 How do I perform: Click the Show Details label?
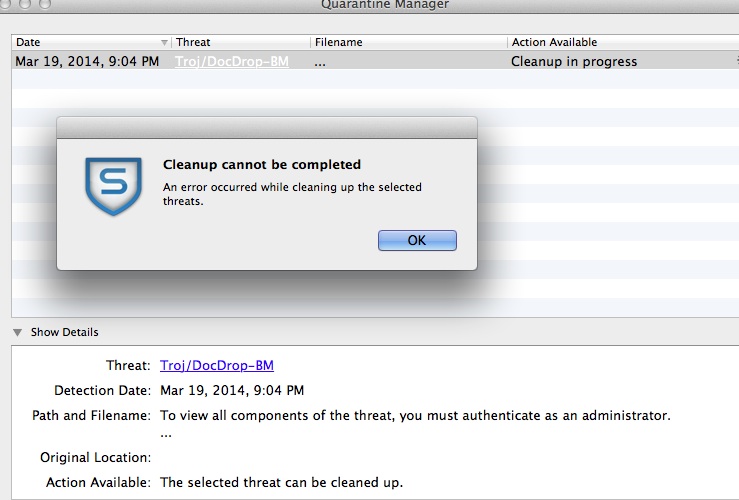65,332
